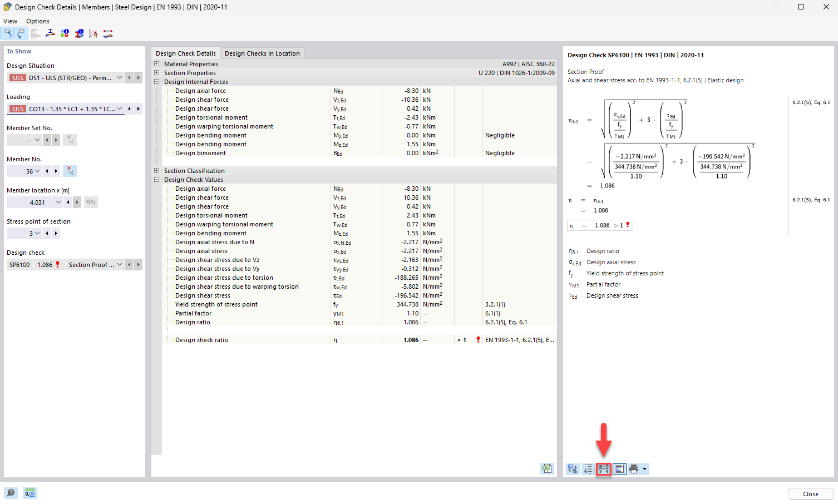Collapse the Design Check Values section

point(157,179)
